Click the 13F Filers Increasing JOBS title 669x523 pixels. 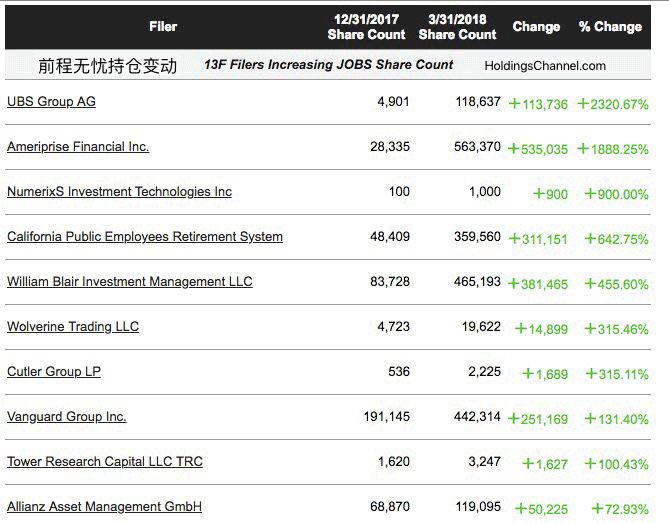(328, 65)
